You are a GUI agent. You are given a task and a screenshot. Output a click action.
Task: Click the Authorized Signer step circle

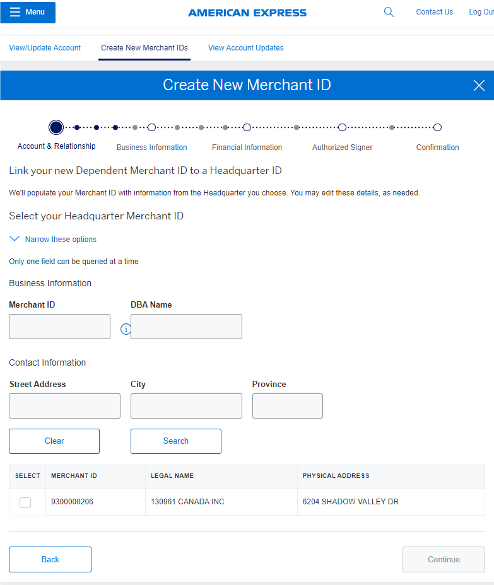tap(342, 127)
